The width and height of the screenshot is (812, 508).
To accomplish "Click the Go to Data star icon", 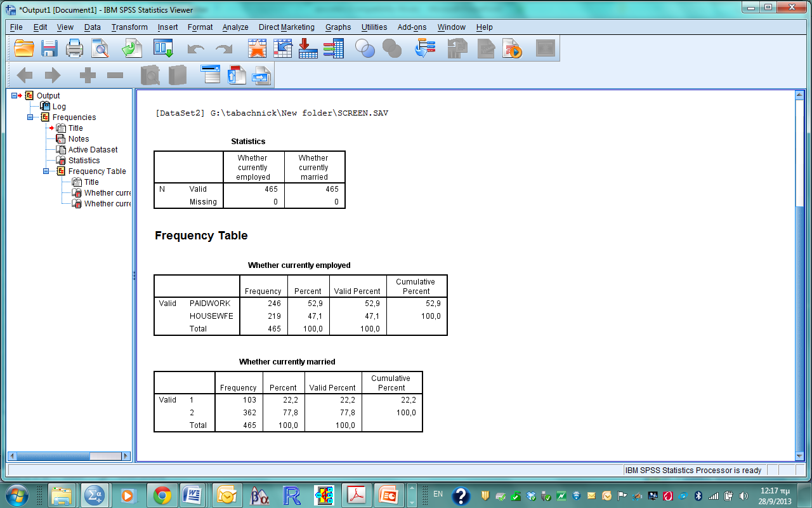I will click(257, 48).
